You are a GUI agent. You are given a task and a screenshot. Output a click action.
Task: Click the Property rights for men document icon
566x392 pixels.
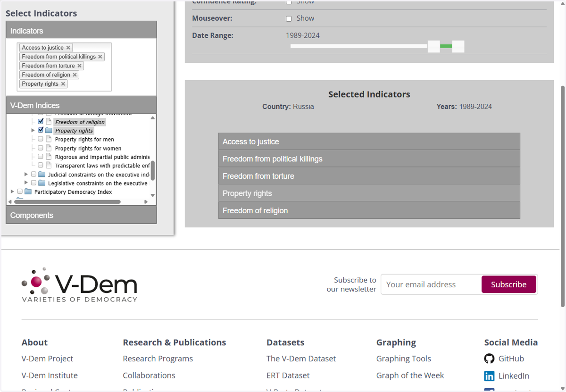49,139
